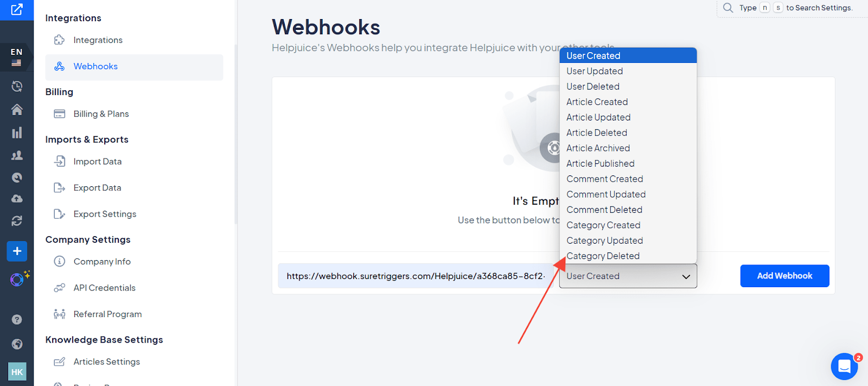The height and width of the screenshot is (386, 868).
Task: Click the Articles Settings icon
Action: tap(60, 362)
